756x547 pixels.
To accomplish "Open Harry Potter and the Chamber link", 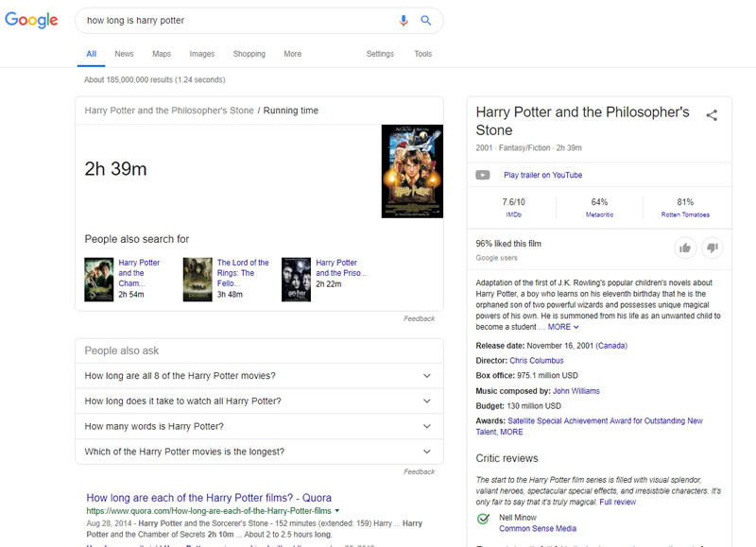I will 139,273.
